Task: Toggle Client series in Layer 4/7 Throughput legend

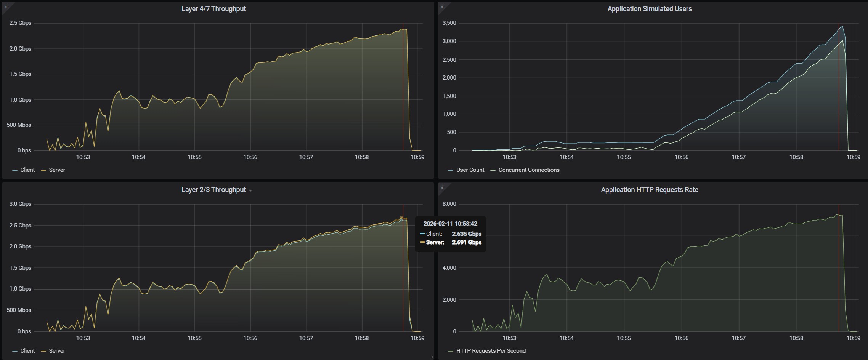Action: 27,170
